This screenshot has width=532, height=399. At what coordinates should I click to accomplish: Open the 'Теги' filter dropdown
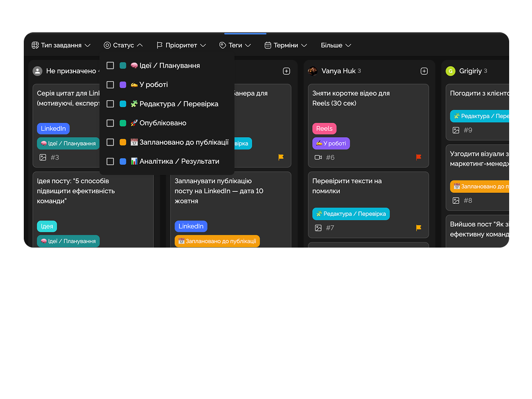tap(235, 45)
